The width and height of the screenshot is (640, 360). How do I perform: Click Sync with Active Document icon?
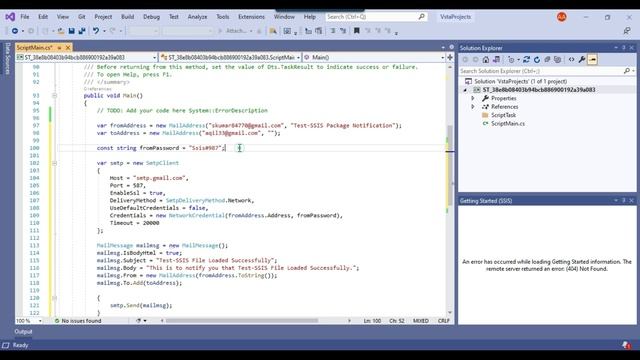526,60
